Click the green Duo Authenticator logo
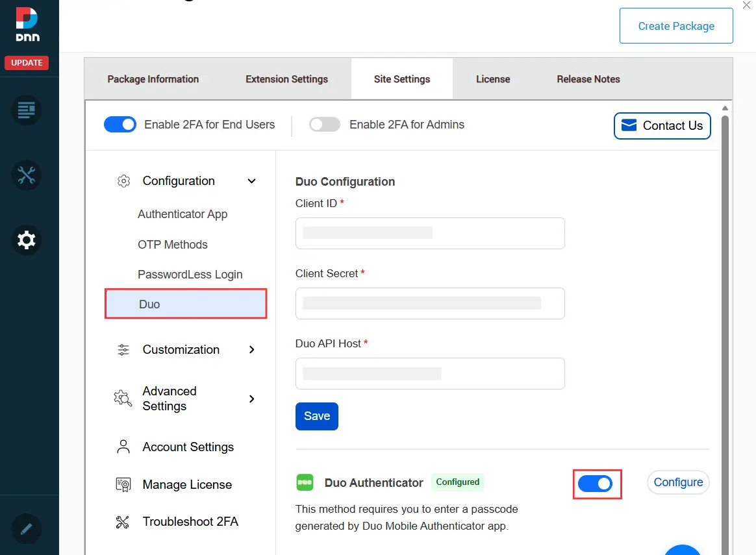 coord(305,482)
